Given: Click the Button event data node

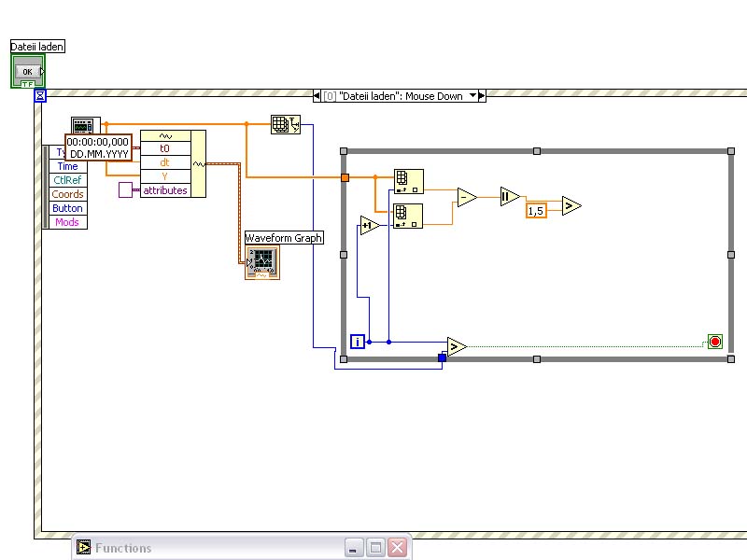Looking at the screenshot, I should (67, 208).
